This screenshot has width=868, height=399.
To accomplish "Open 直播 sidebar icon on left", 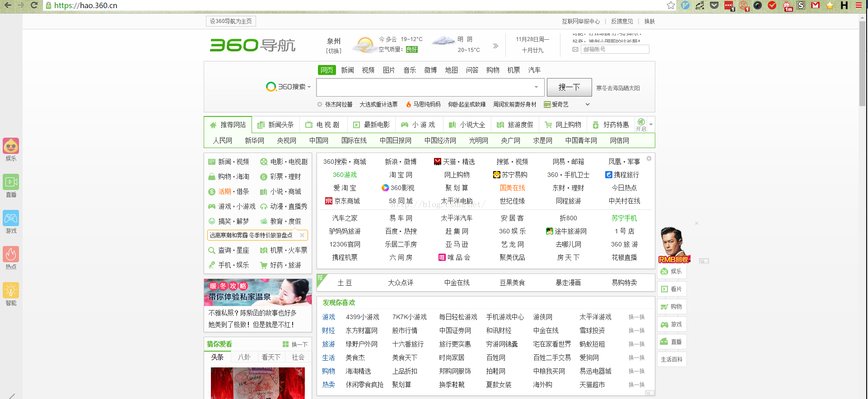I will [11, 182].
